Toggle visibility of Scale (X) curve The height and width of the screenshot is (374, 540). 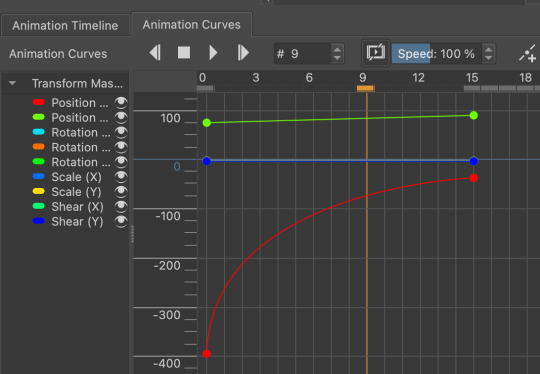(x=121, y=176)
